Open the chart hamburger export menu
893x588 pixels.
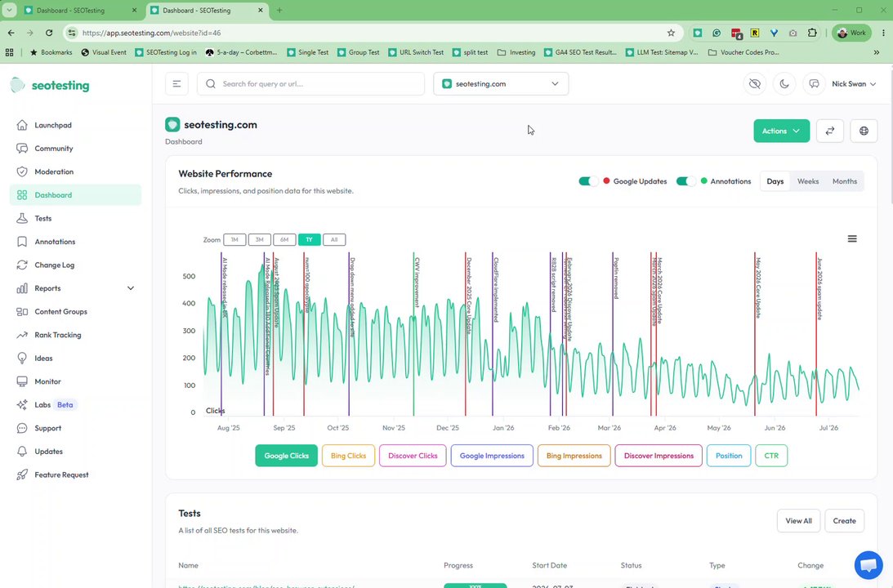click(852, 239)
